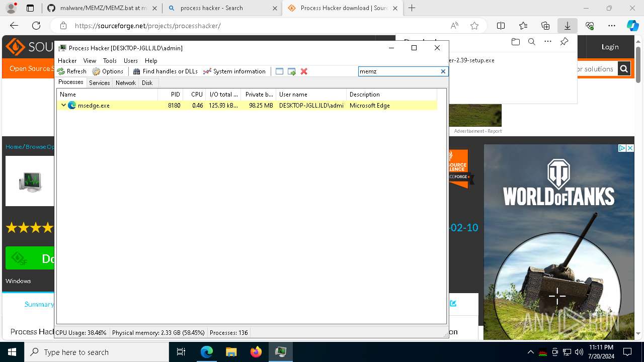Switch to the Services tab
This screenshot has height=362, width=644.
[x=100, y=83]
